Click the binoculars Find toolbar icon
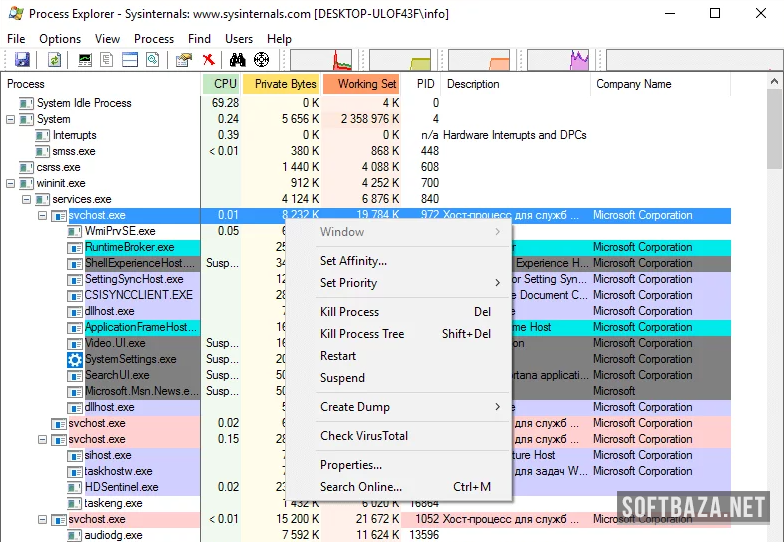 pyautogui.click(x=238, y=60)
